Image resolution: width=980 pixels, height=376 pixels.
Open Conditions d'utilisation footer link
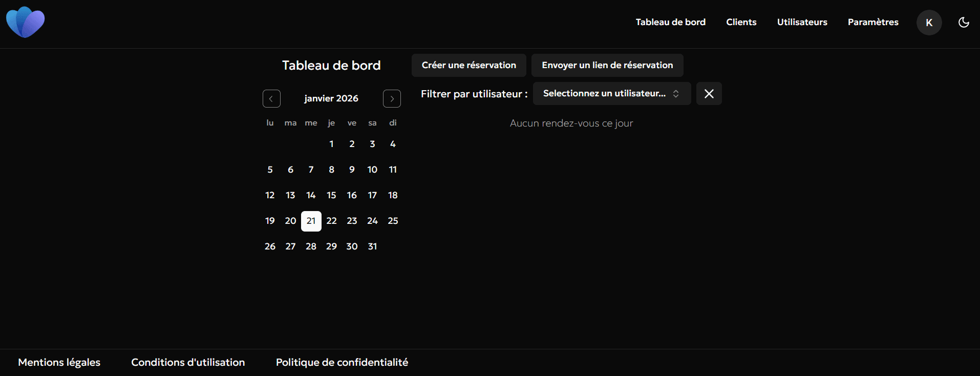click(188, 362)
